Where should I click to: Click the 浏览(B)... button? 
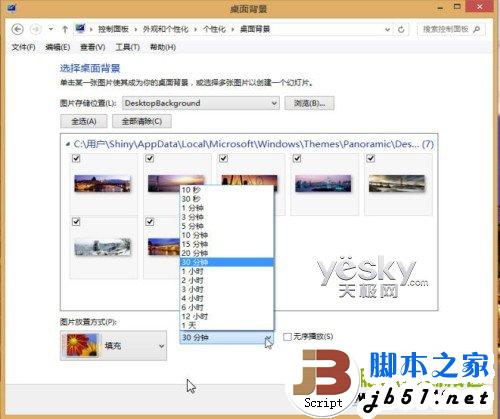point(309,103)
